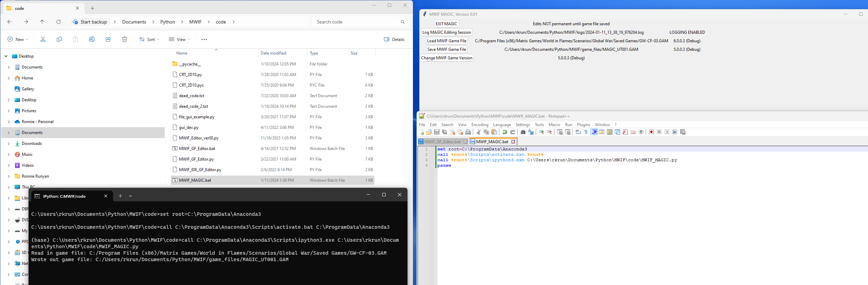Open the Sort dropdown in File Explorer
This screenshot has height=285, width=868.
[x=149, y=39]
